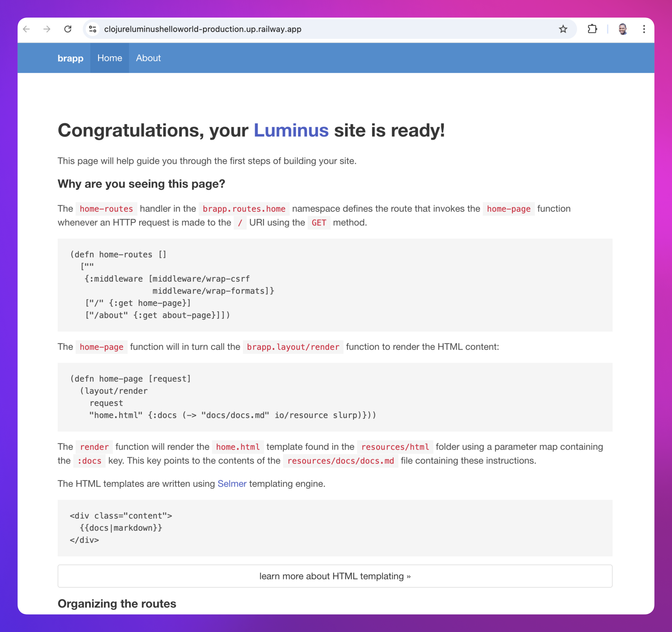Open the Extensions puzzle icon
The height and width of the screenshot is (632, 672).
point(592,29)
